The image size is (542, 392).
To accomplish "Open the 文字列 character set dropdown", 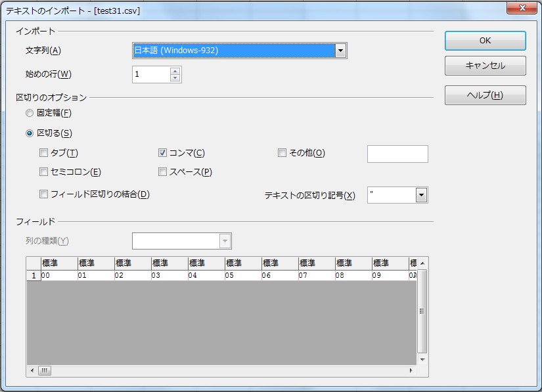I will (x=340, y=51).
